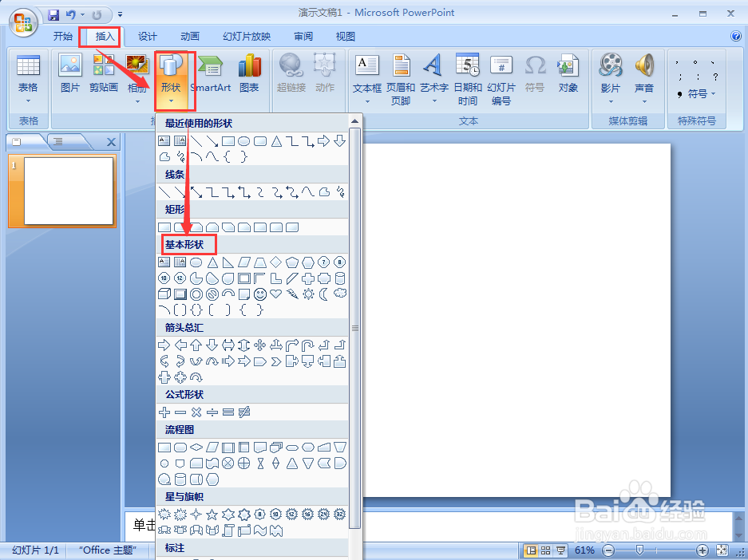
Task: Insert a chart 图表
Action: (250, 74)
